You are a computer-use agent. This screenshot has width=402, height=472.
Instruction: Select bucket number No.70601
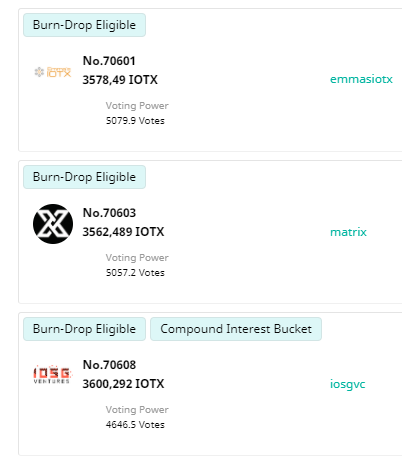pos(109,61)
